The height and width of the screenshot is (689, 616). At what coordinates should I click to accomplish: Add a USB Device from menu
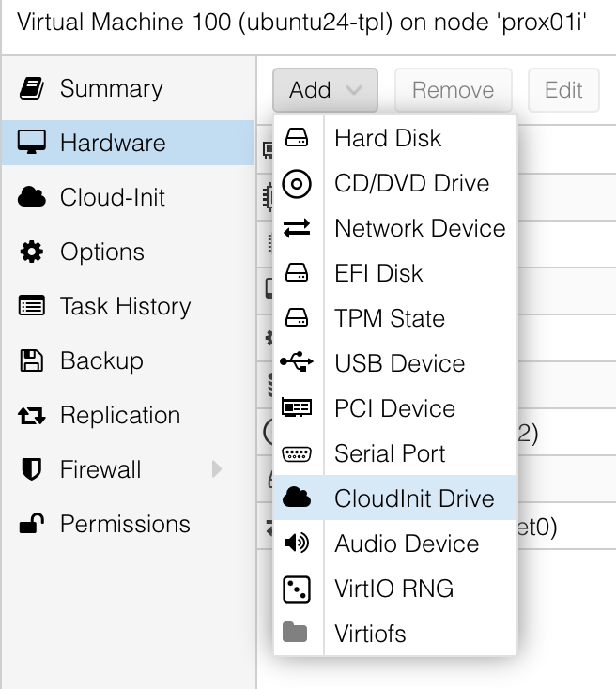pos(394,363)
